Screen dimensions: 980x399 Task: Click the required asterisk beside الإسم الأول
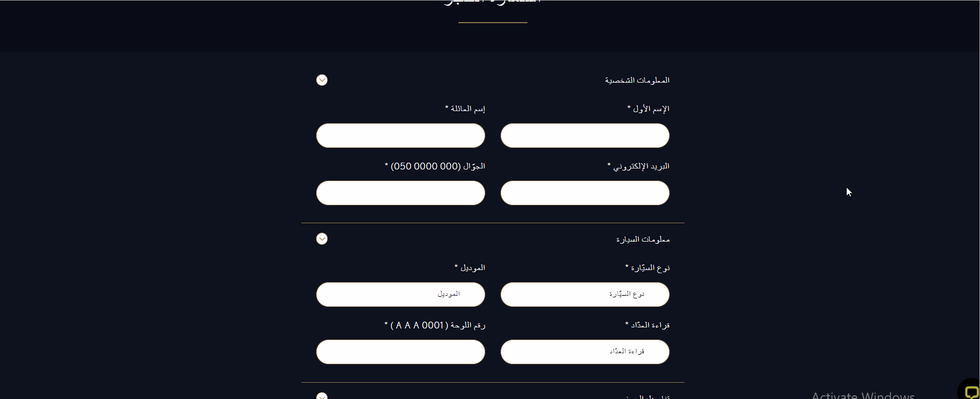coord(628,108)
